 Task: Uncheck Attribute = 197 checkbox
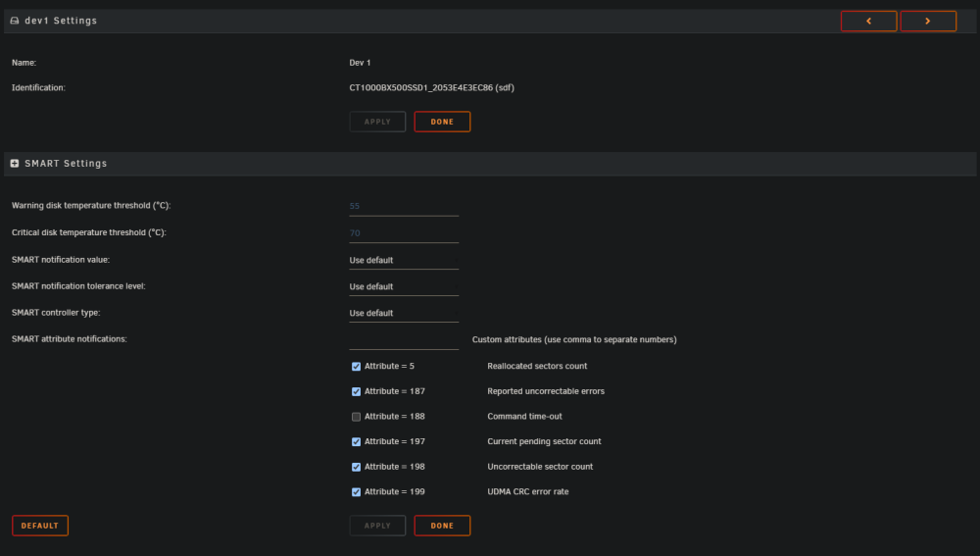[x=357, y=441]
